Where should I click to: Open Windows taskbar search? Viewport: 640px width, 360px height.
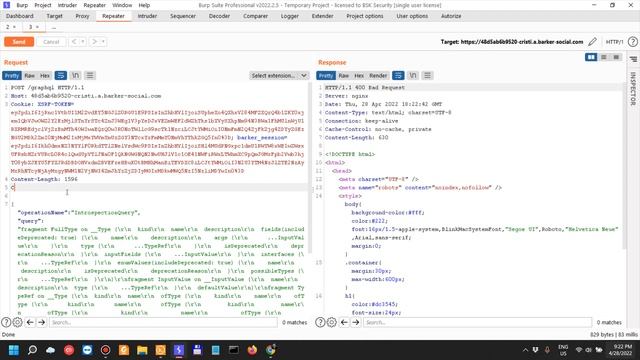[x=32, y=350]
